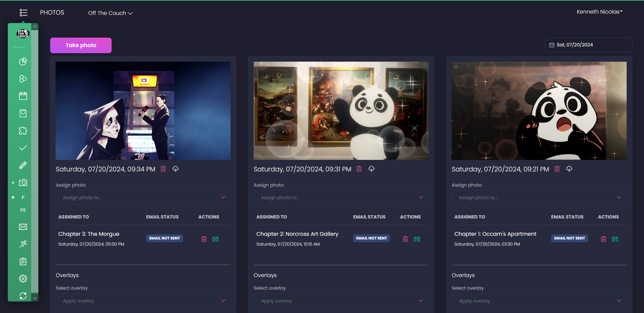The height and width of the screenshot is (313, 644).
Task: Open the Kenneth Nicolas user menu
Action: tap(600, 12)
